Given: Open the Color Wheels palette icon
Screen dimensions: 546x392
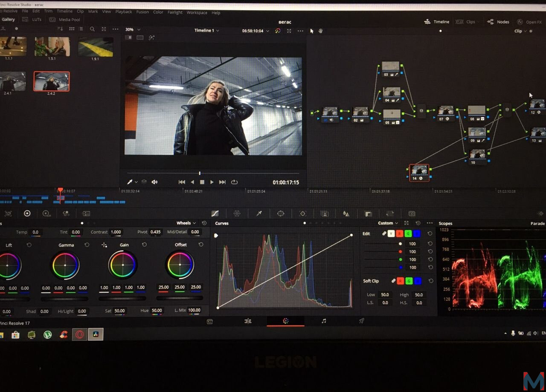Looking at the screenshot, I should (x=27, y=213).
